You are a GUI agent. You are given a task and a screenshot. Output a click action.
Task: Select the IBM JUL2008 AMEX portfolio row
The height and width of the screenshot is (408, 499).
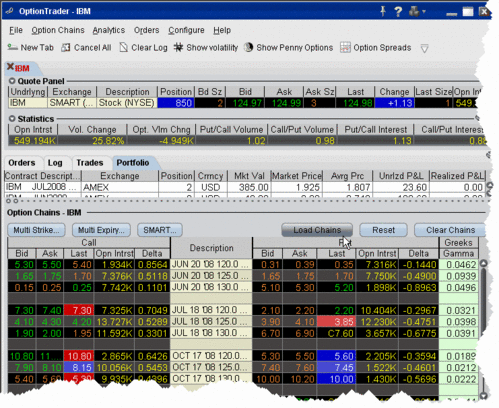[245, 187]
